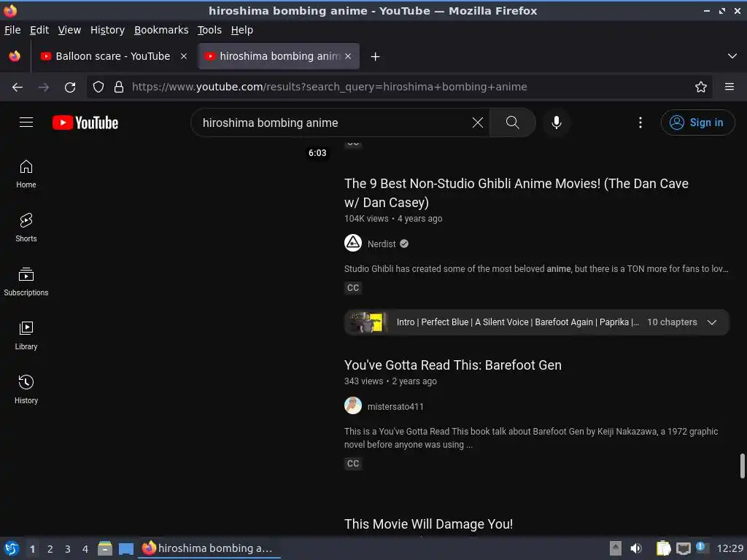
Task: Open the Bookmarks menu
Action: [x=161, y=30]
